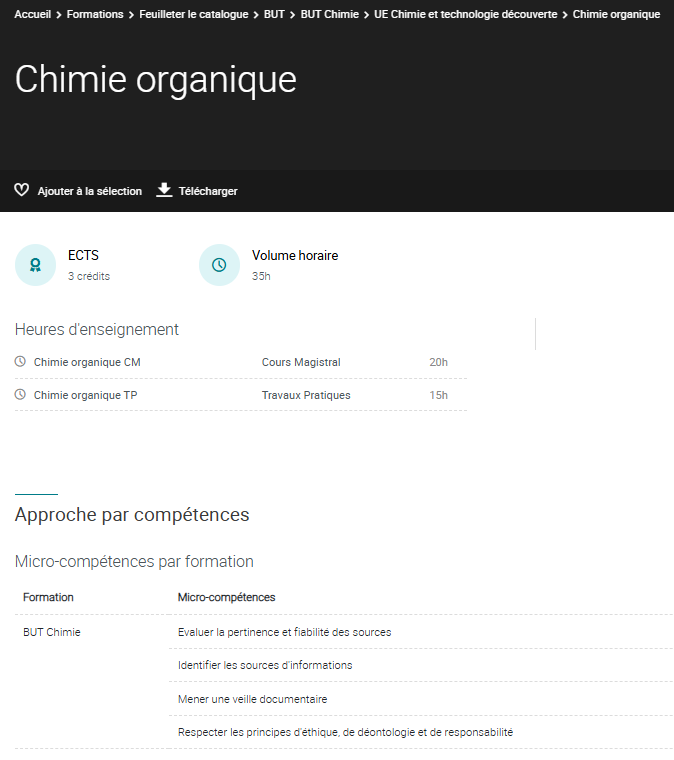Open BUT Chimie breadcrumb link
This screenshot has height=760, width=674.
[x=329, y=15]
